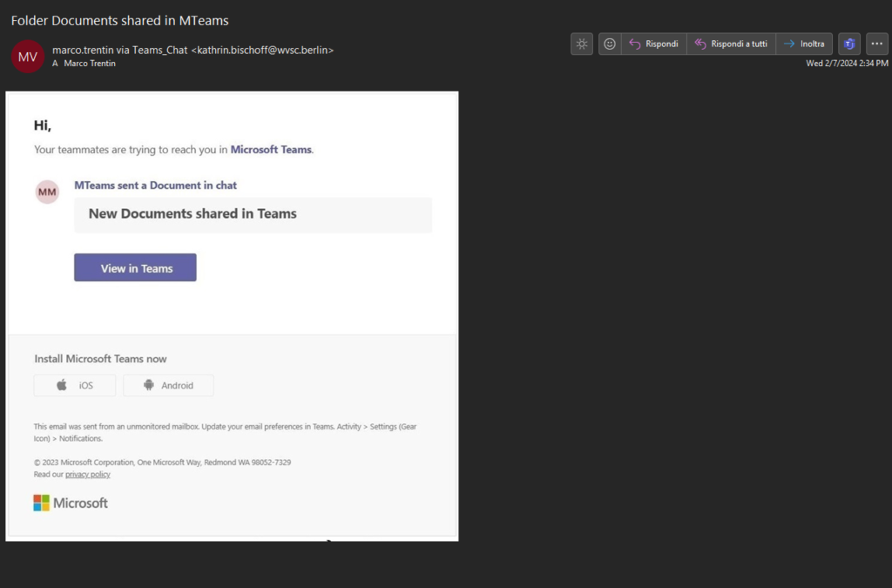Click the Microsoft Corporation copyright line
The height and width of the screenshot is (588, 892).
click(x=162, y=463)
